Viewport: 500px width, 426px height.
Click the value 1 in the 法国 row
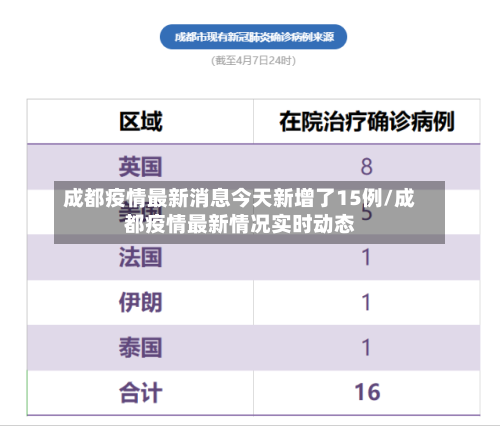click(367, 257)
